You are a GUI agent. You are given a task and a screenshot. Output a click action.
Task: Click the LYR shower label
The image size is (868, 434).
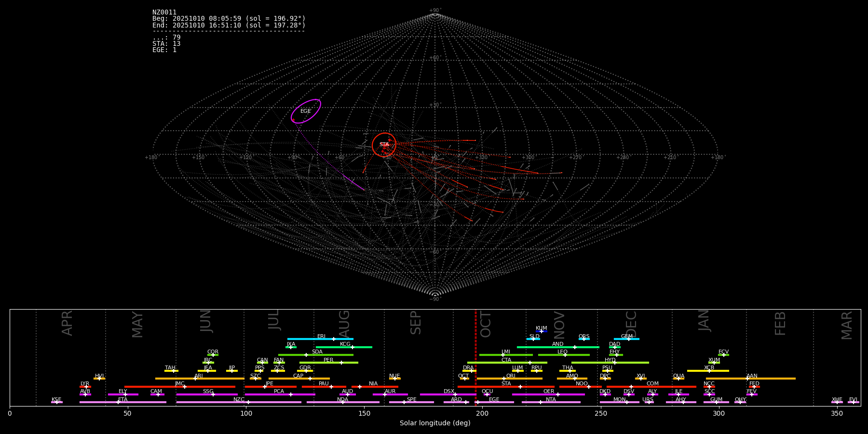coord(85,383)
